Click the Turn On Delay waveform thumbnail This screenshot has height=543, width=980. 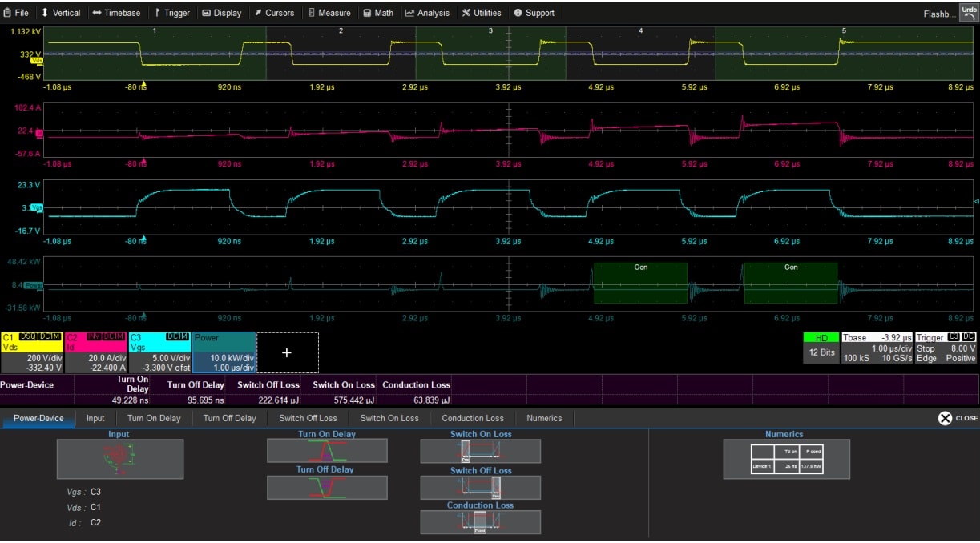click(327, 451)
